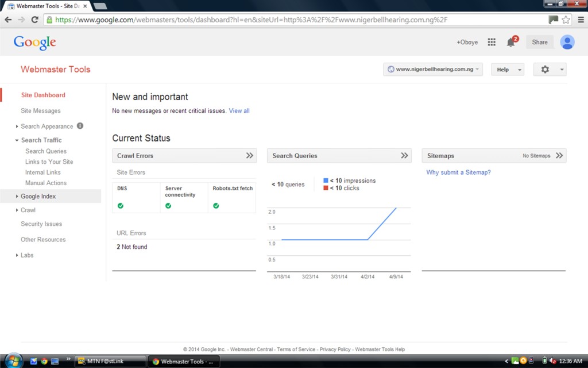
Task: Click the 12:36 AM system clock
Action: tap(570, 361)
